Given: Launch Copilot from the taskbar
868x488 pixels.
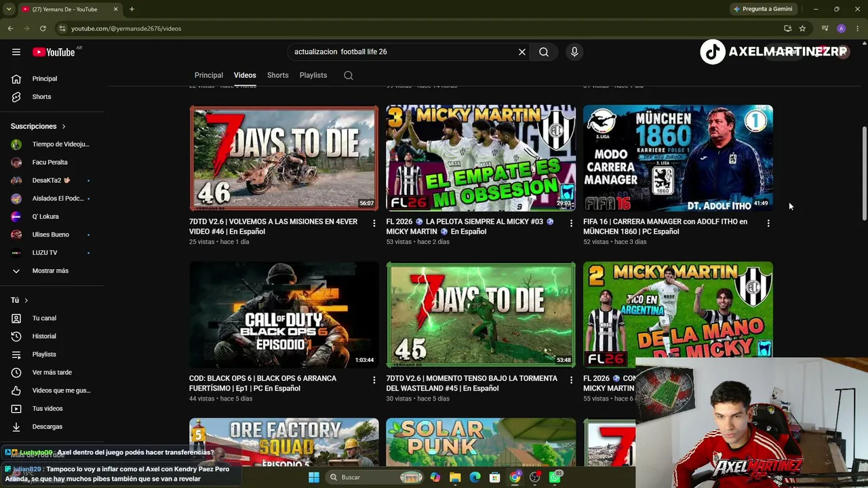Looking at the screenshot, I should [x=435, y=477].
